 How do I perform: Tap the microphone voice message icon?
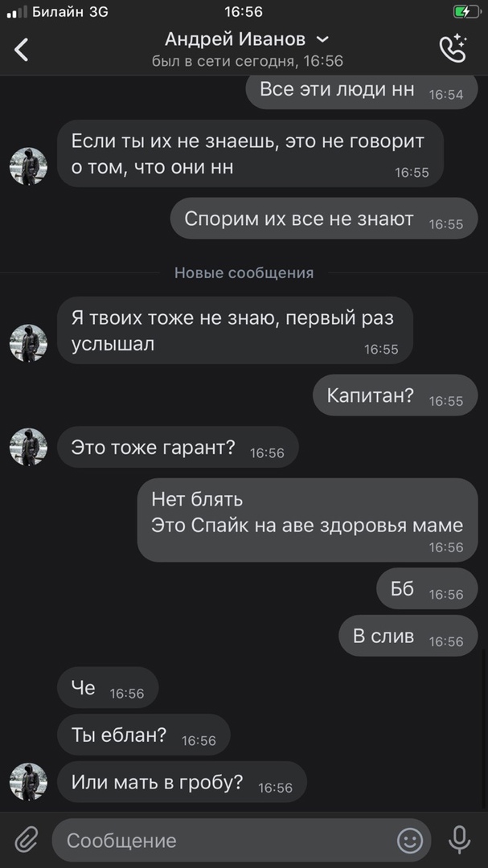(x=459, y=840)
